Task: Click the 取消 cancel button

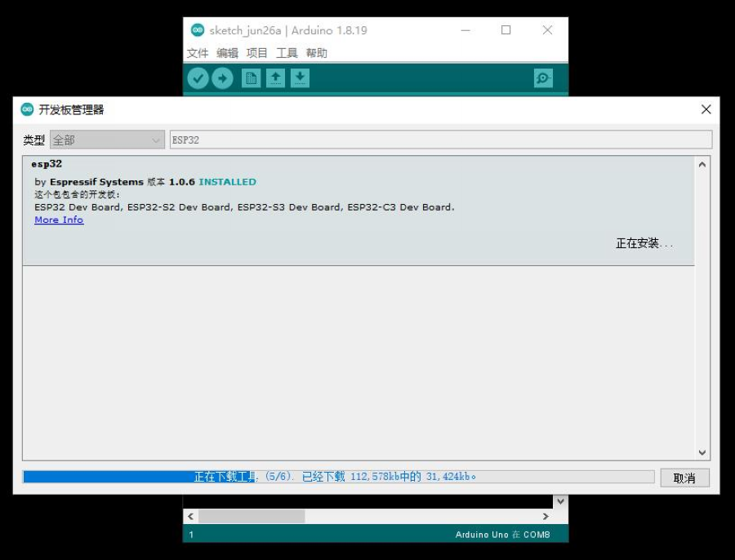Action: pos(684,478)
